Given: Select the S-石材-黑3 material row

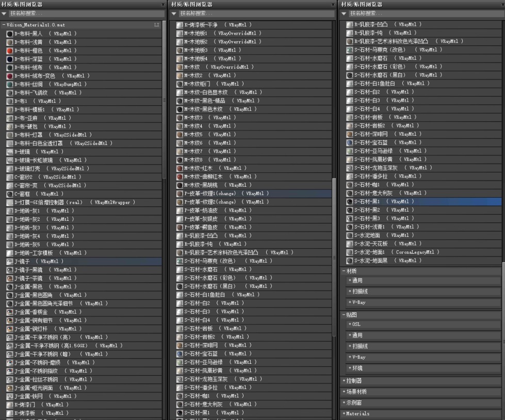Looking at the screenshot, I should [423, 218].
